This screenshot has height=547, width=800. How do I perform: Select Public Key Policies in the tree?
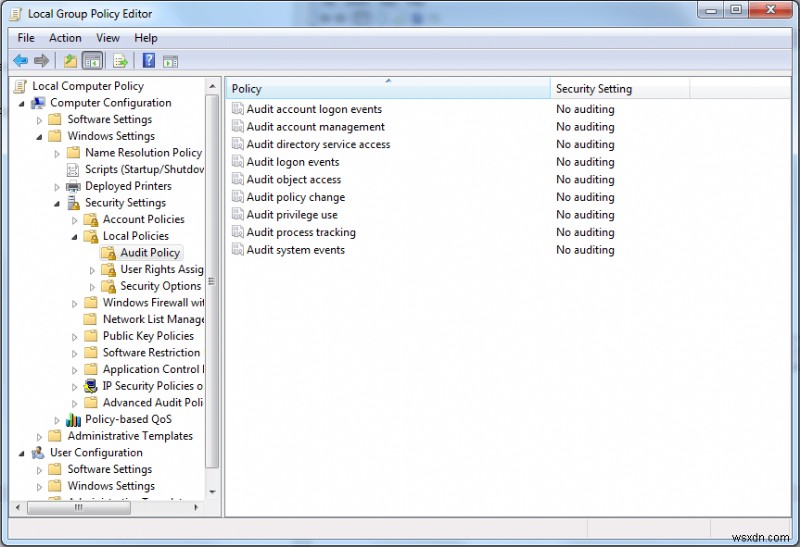pos(148,336)
